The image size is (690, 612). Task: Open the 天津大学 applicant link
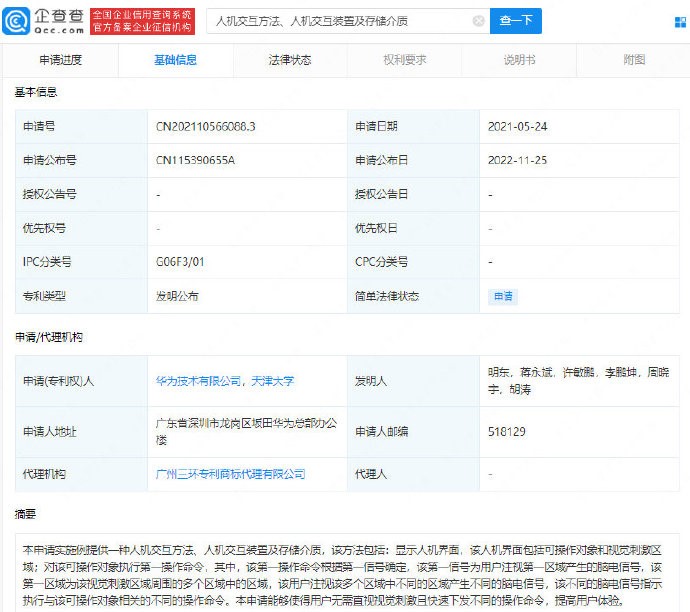point(272,381)
